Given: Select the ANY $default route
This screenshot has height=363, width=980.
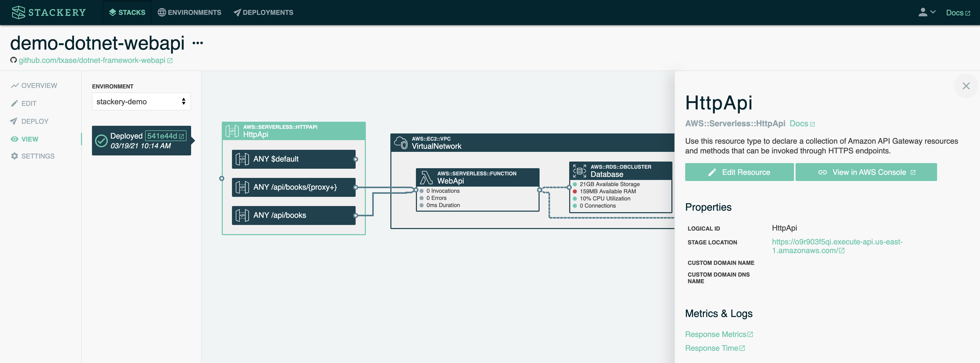Looking at the screenshot, I should pyautogui.click(x=293, y=159).
